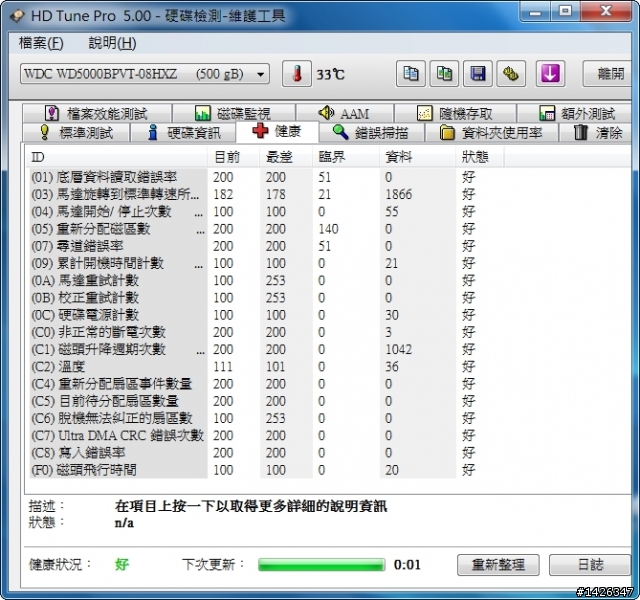Screen dimensions: 640x600
Task: Open the options wrench icon
Action: pyautogui.click(x=511, y=74)
